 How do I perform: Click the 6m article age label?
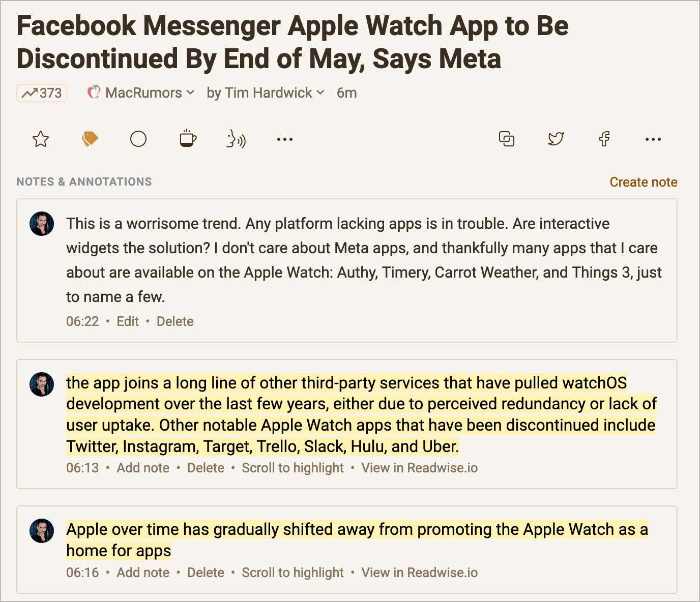click(347, 93)
